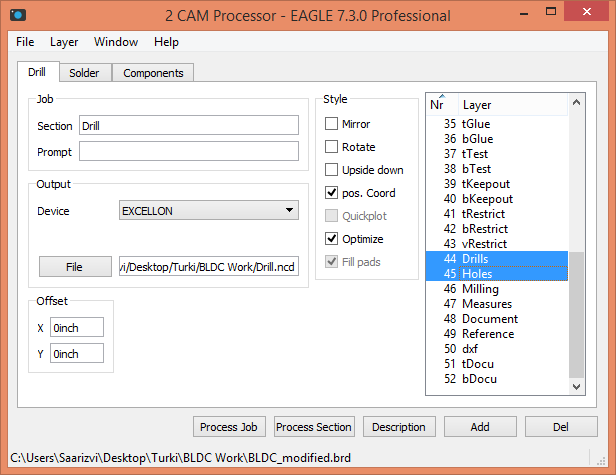
Task: Select layer 49 Reference
Action: [x=497, y=334]
